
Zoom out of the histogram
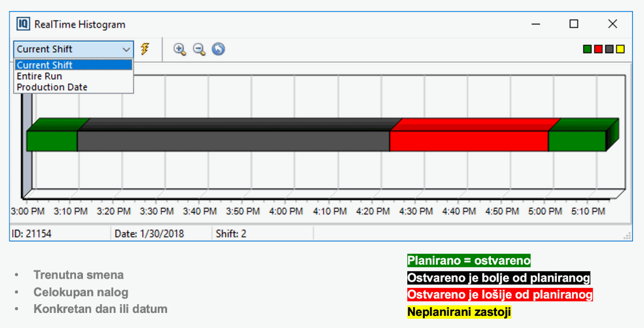[199, 49]
